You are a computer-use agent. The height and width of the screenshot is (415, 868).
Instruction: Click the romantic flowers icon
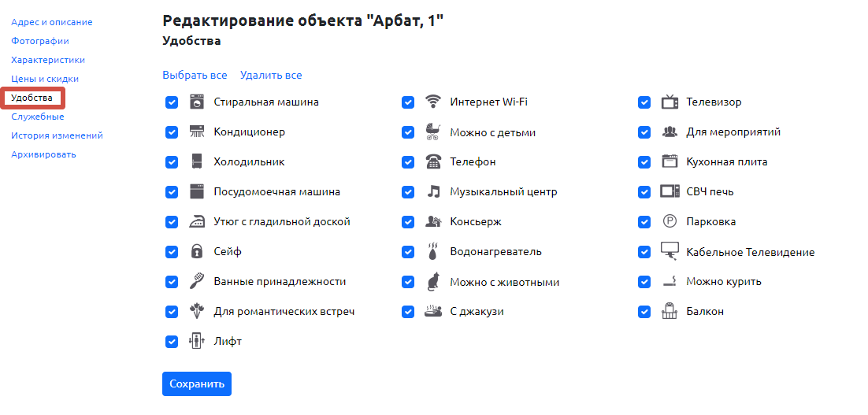[196, 312]
